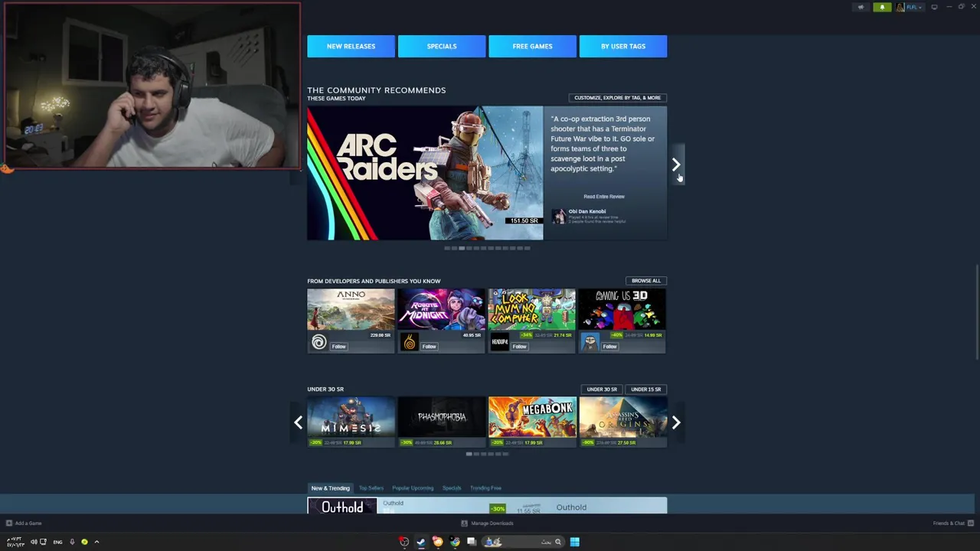Open the Phasmophobia game capsule
Screen dimensions: 980x551
click(x=441, y=422)
